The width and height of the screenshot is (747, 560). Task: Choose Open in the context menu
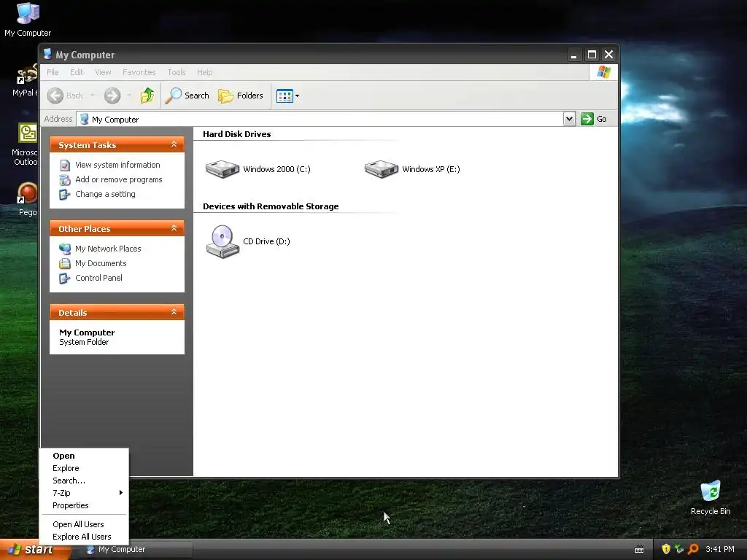[84, 456]
